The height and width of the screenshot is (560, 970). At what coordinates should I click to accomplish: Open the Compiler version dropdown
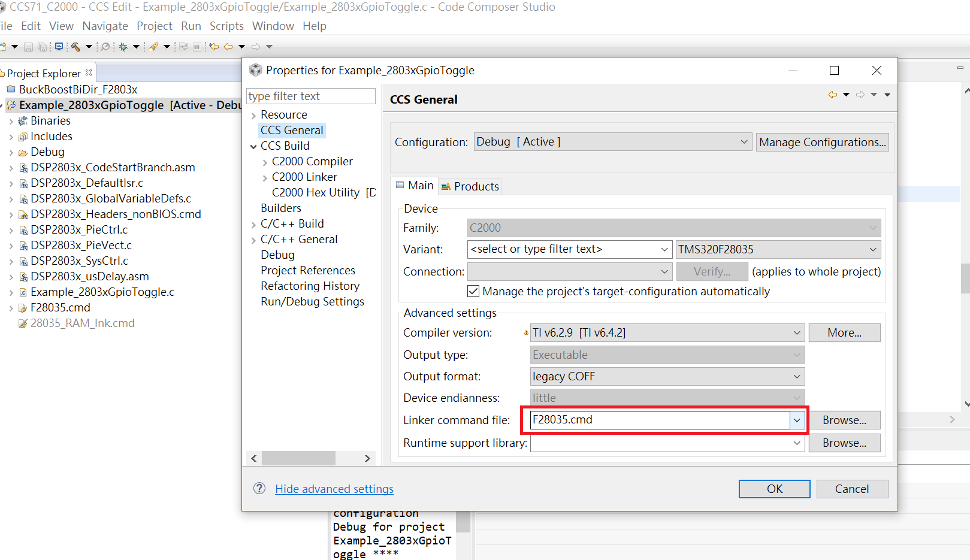click(x=797, y=333)
